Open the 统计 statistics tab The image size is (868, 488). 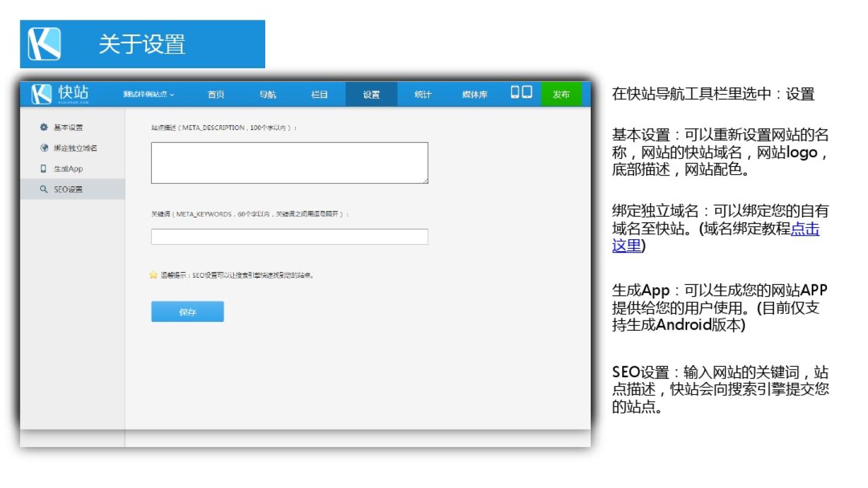pyautogui.click(x=423, y=95)
